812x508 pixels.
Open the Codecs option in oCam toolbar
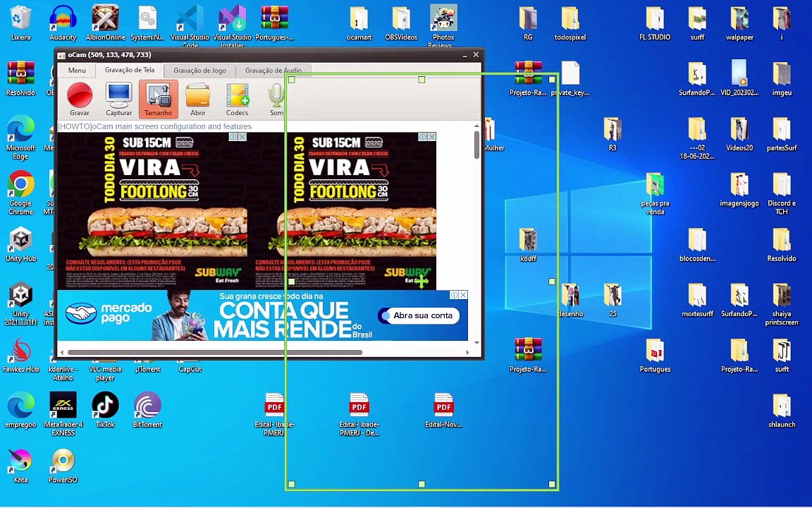pyautogui.click(x=237, y=99)
